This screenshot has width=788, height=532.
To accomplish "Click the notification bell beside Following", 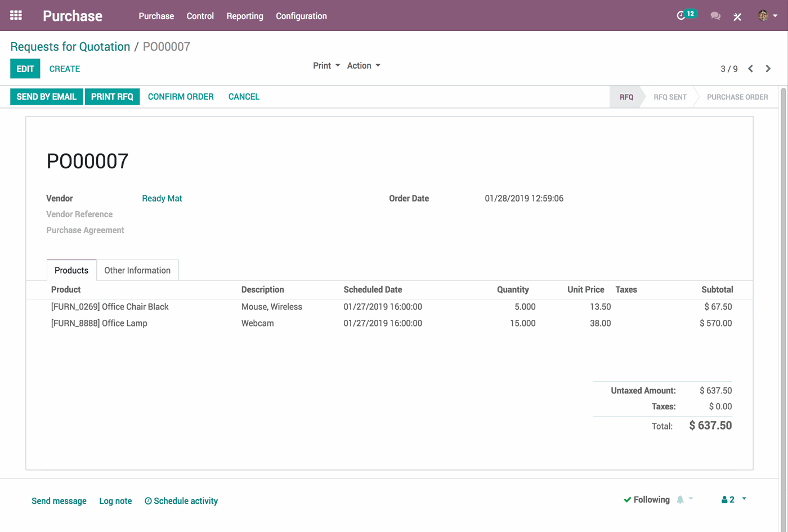I will 680,499.
